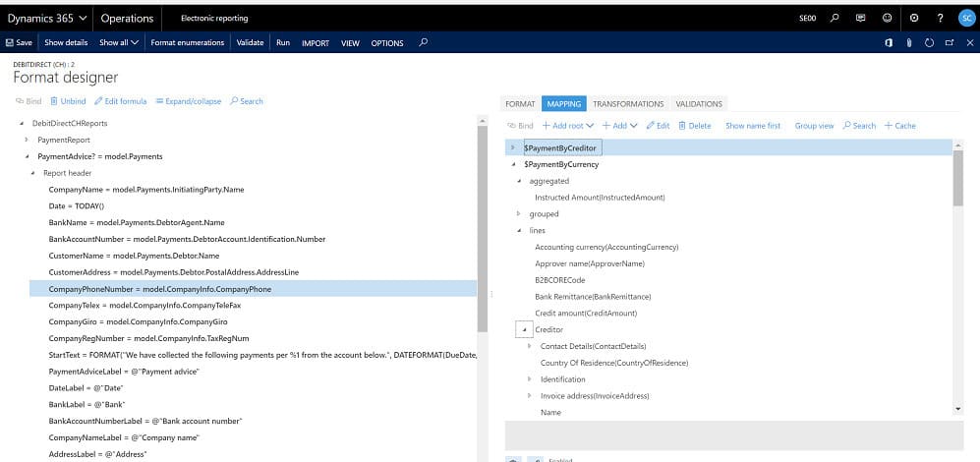Refresh the page using the refresh icon
This screenshot has width=980, height=462.
point(929,43)
